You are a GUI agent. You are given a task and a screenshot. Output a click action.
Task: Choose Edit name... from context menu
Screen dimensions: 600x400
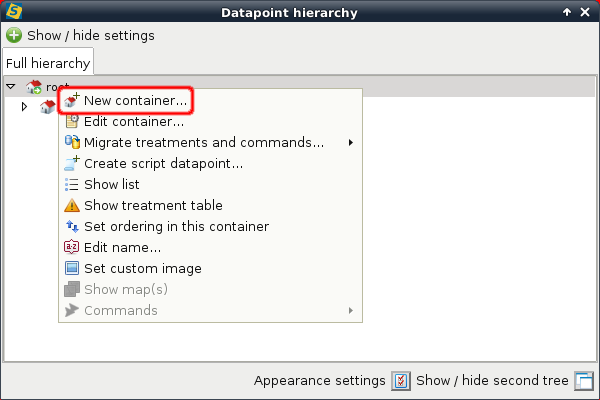(122, 247)
